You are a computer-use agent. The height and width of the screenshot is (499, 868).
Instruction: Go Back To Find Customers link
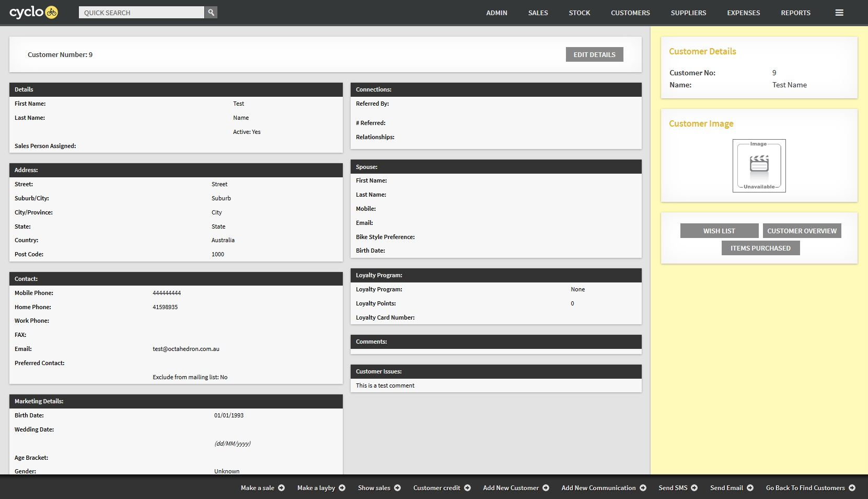click(x=805, y=488)
